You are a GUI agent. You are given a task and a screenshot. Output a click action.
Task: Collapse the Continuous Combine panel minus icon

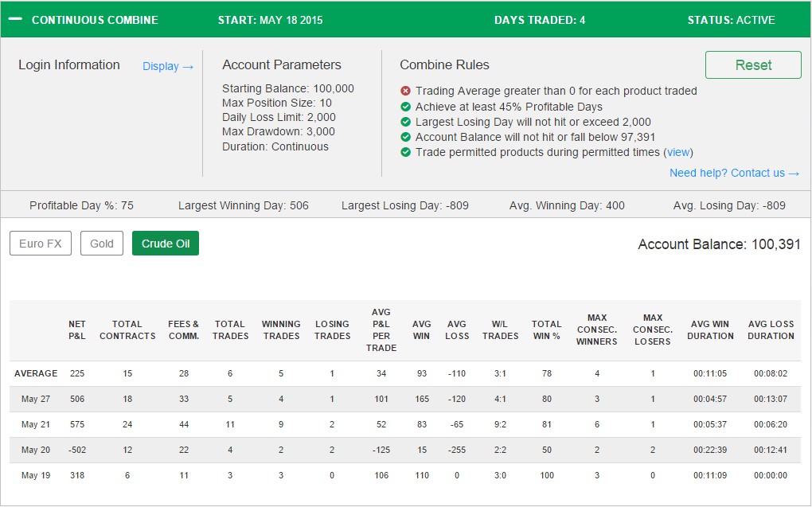(x=16, y=19)
